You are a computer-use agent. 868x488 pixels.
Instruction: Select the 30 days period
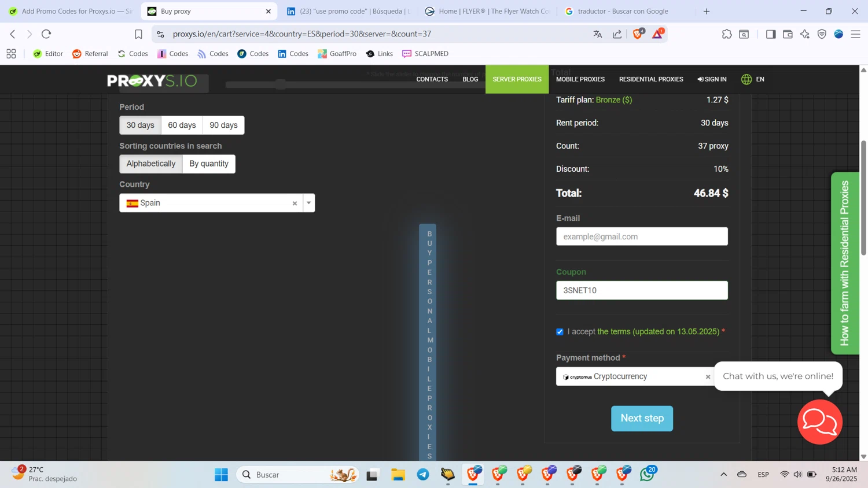[141, 125]
